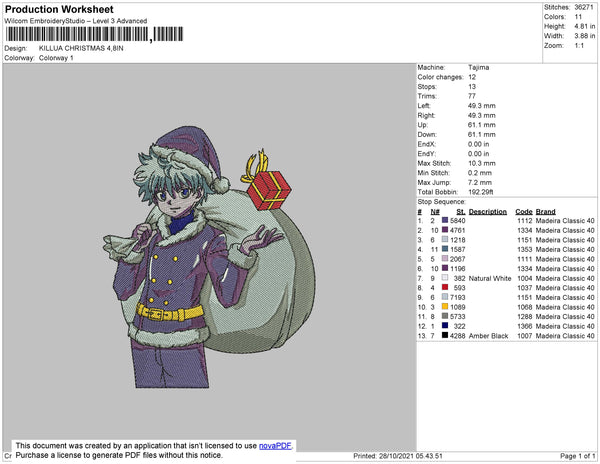
Task: Select the 'EndY:' label
Action: (426, 154)
